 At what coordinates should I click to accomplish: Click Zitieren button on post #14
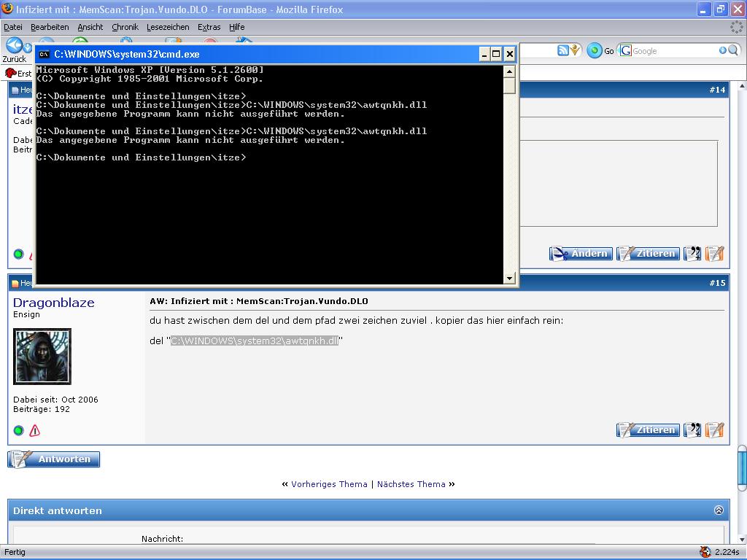[x=648, y=253]
